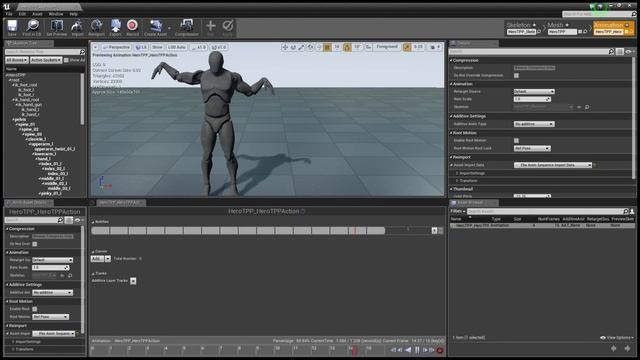Toggle Do Not Over checkbox in lower-left panel

[35, 244]
